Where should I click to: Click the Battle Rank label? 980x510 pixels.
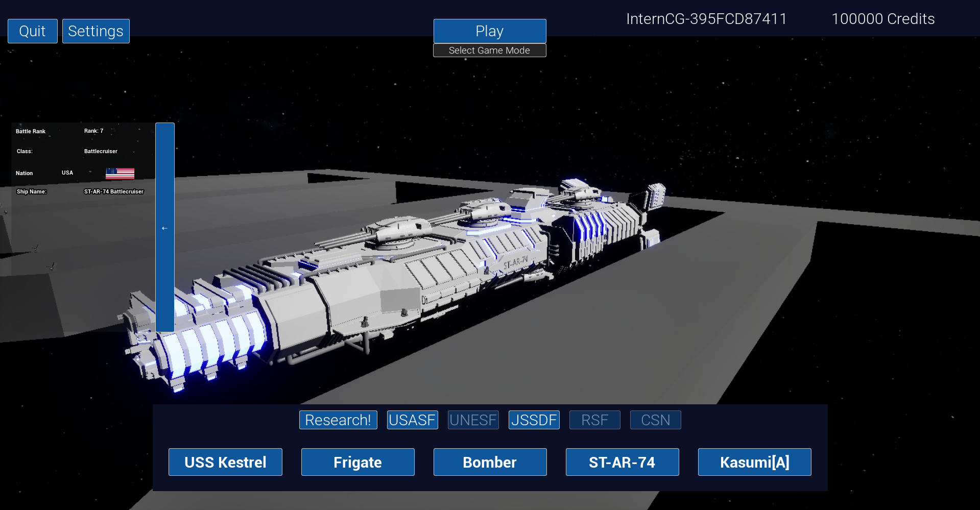coord(31,132)
